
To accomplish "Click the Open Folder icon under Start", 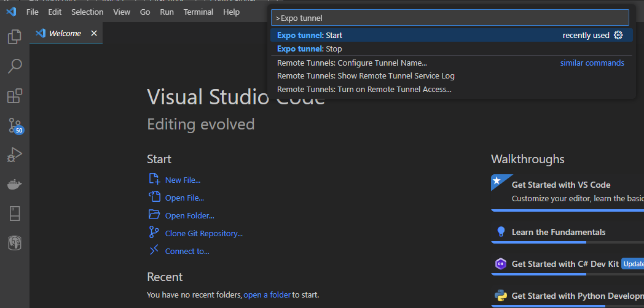I will pos(154,215).
